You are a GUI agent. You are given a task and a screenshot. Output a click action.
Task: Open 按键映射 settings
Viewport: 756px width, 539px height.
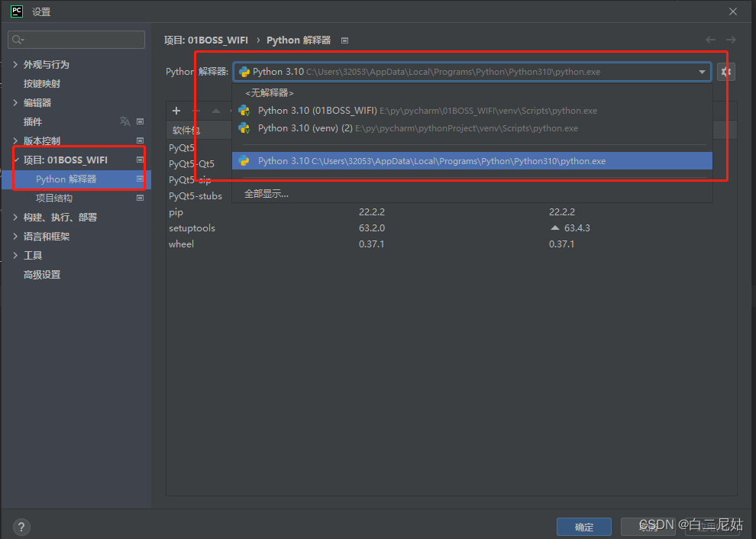click(x=42, y=84)
